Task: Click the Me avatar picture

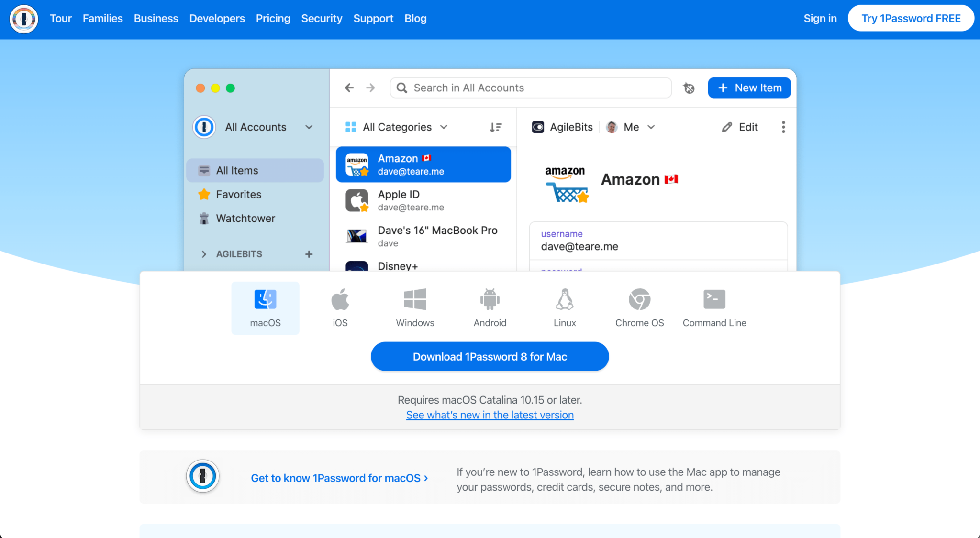Action: (612, 127)
